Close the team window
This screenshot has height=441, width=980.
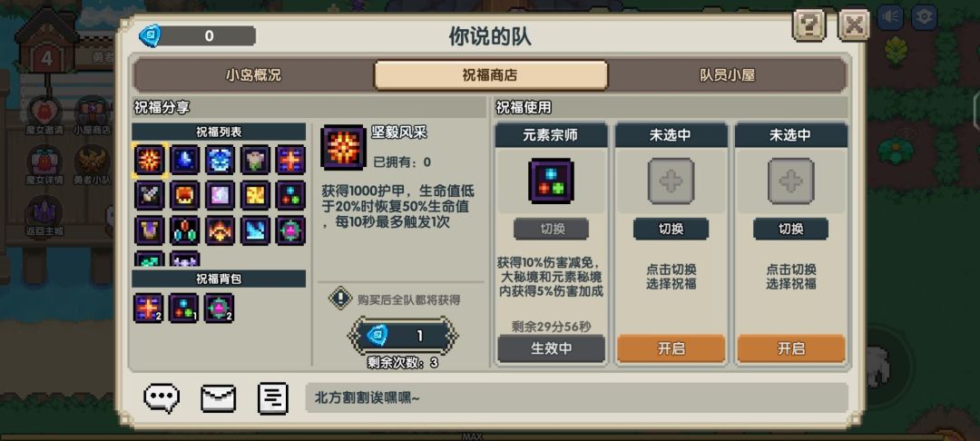[854, 25]
